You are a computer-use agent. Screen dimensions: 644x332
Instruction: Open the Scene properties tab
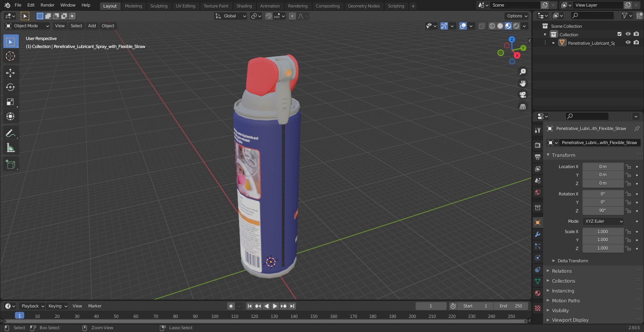pyautogui.click(x=537, y=180)
